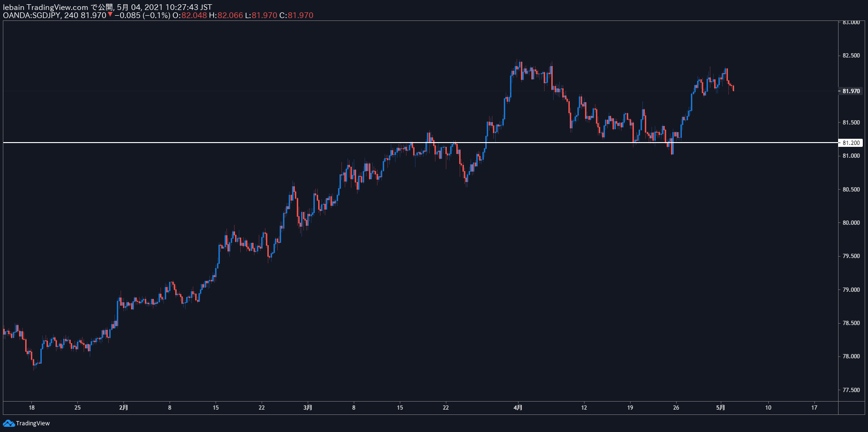Click the O:82.048 open value

tap(189, 15)
